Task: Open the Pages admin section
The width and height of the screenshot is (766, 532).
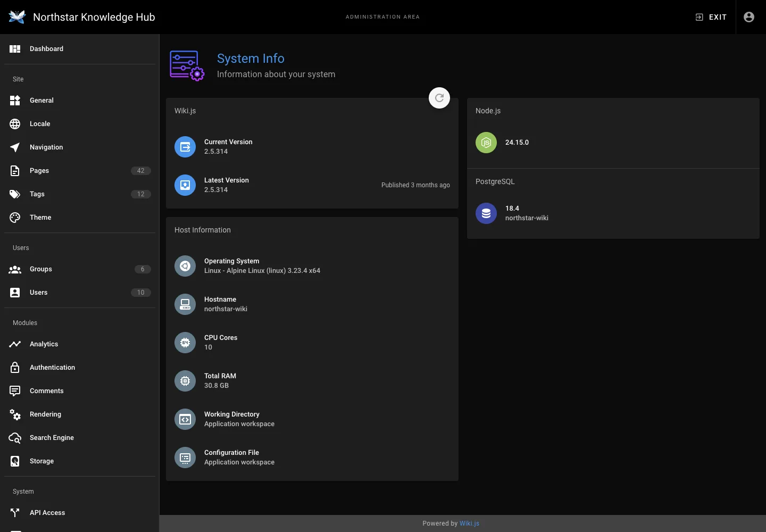Action: click(x=80, y=171)
